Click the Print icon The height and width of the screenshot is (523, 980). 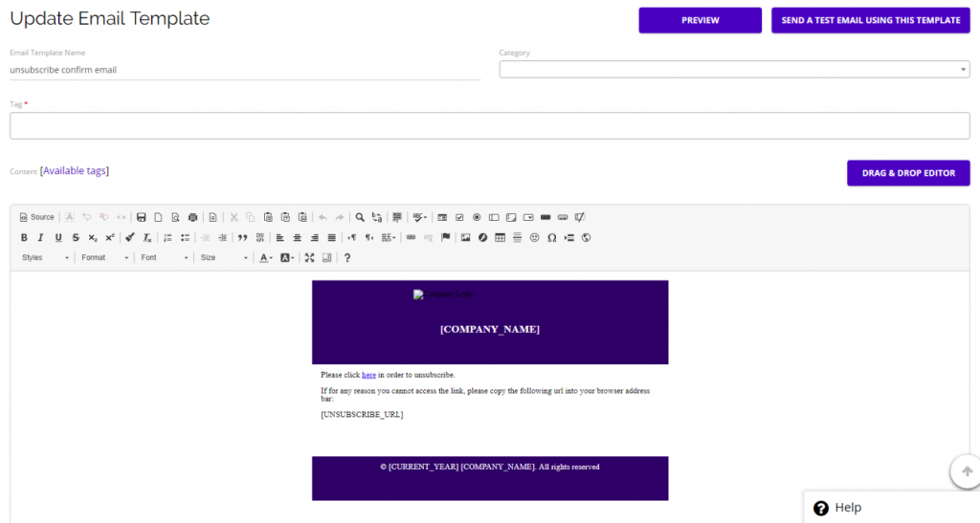coord(192,217)
